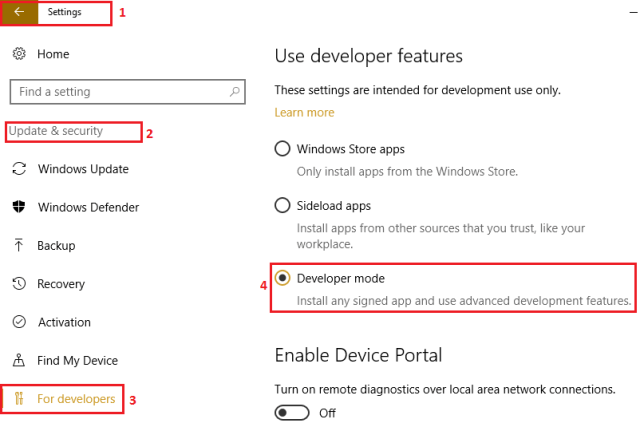Toggle the Enable Device Portal switch
The width and height of the screenshot is (640, 423).
click(x=292, y=412)
